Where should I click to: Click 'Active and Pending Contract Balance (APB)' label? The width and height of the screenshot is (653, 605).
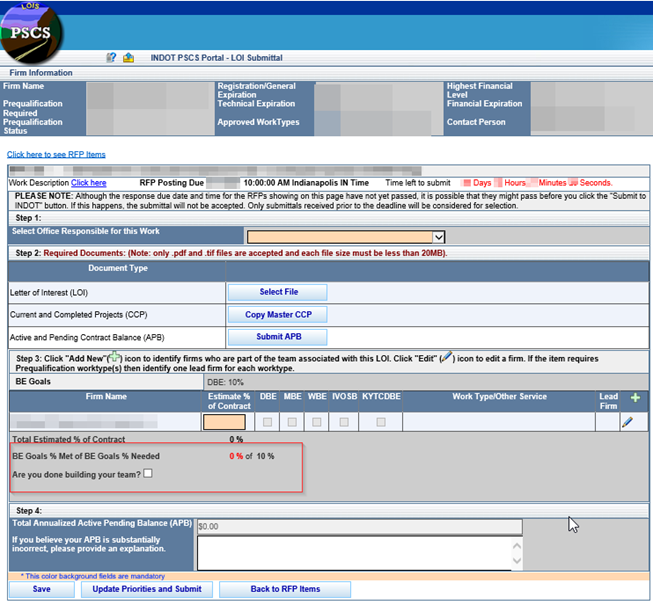[87, 337]
